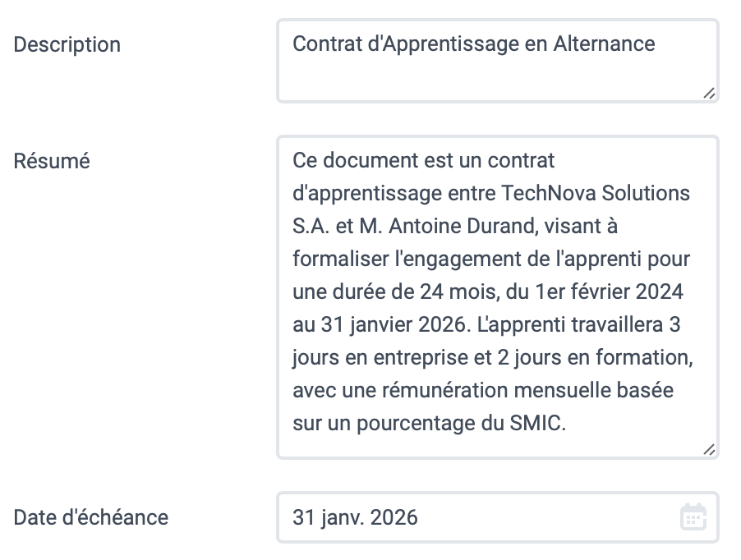741x560 pixels.
Task: Click the "Résumé" field label
Action: coord(52,161)
